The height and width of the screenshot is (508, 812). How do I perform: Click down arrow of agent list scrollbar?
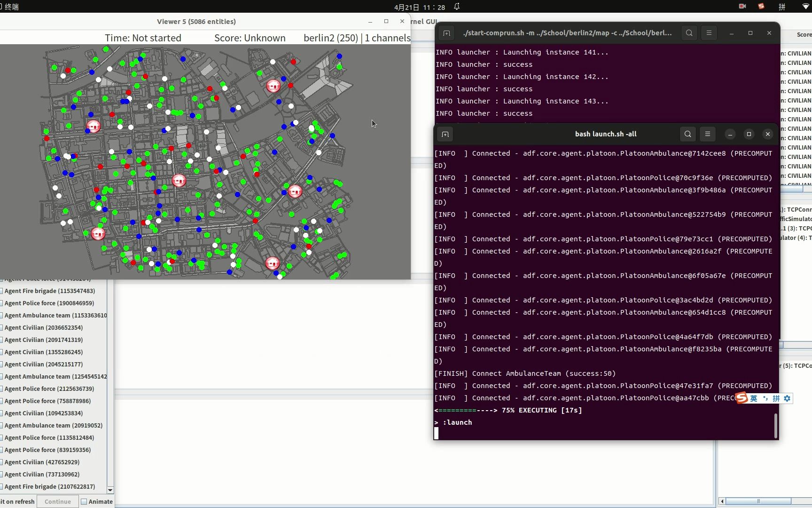110,490
